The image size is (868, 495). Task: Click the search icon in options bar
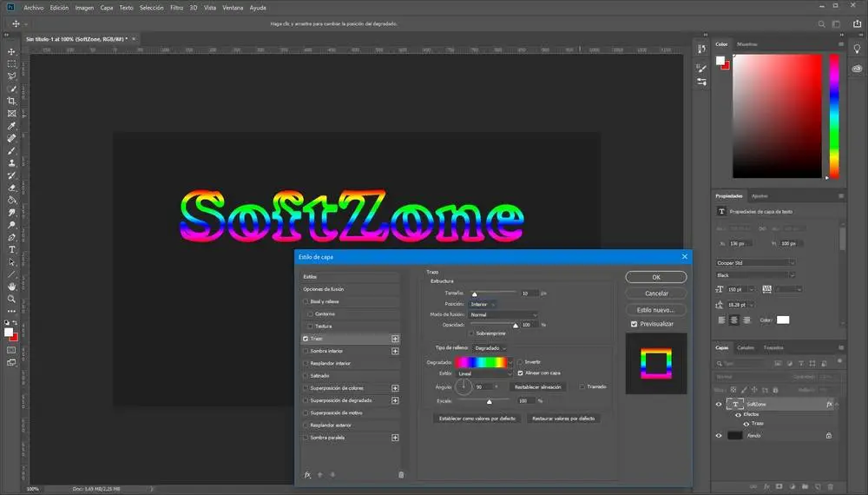click(821, 23)
